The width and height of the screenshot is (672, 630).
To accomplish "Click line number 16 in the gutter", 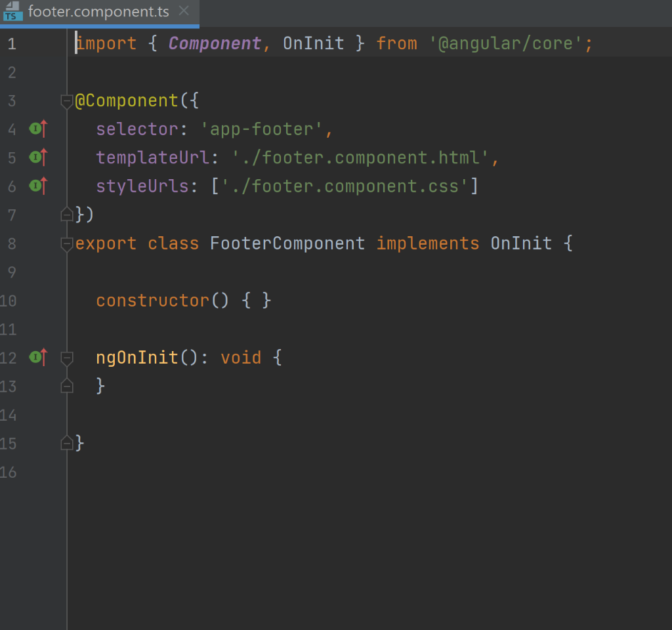I will point(8,472).
